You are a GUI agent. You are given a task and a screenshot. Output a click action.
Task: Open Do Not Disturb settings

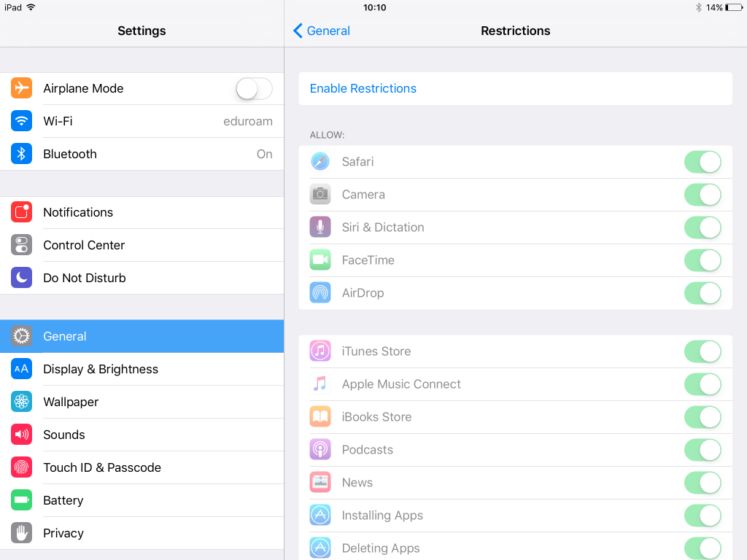(142, 278)
